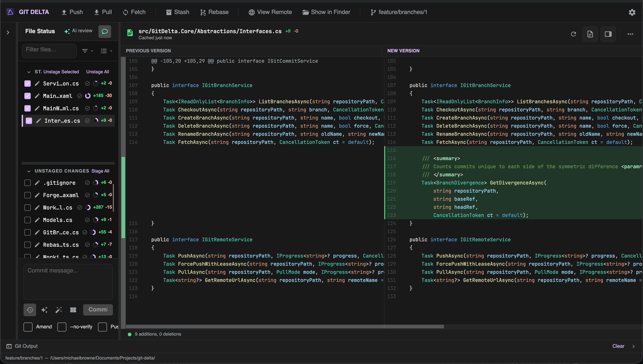Click Stash in the toolbar
Screen dimensions: 643x364
point(178,12)
